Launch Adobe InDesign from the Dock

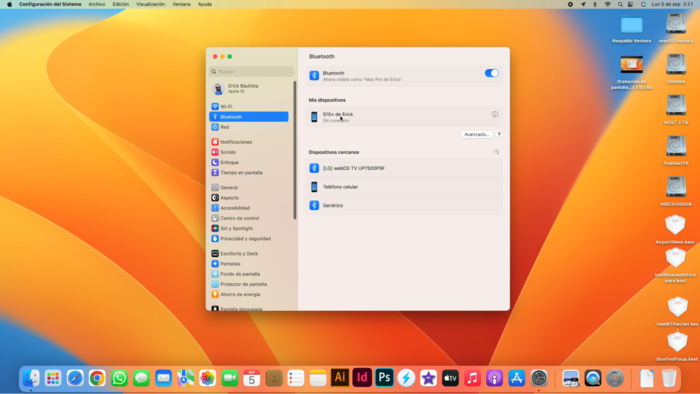point(362,378)
